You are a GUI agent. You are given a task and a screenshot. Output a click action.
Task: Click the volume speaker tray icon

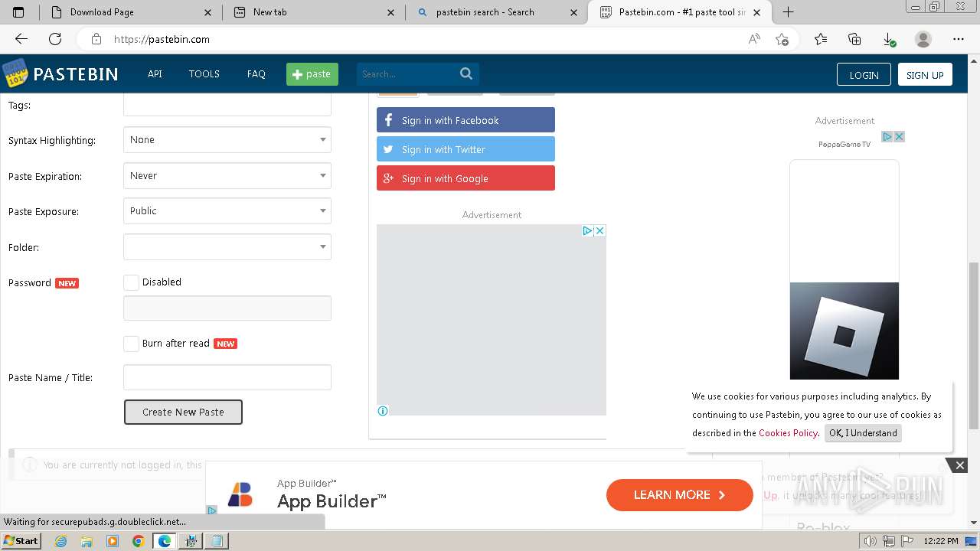[x=871, y=541]
